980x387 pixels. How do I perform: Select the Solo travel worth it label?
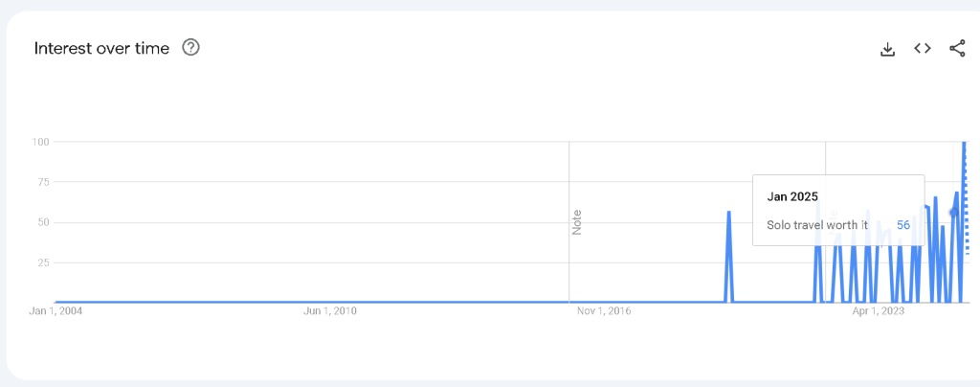pyautogui.click(x=817, y=225)
